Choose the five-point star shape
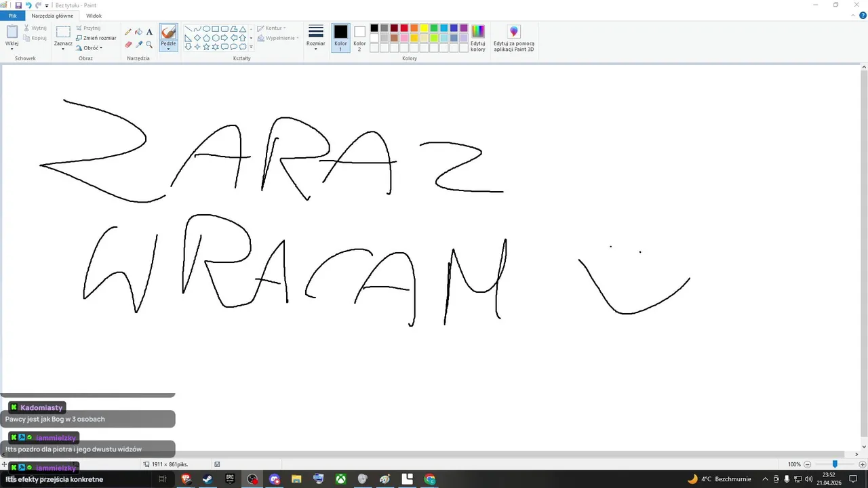 (x=206, y=47)
